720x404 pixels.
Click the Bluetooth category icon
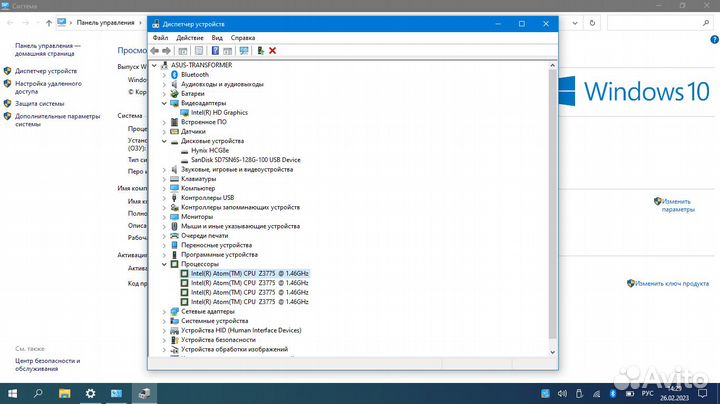pos(175,74)
